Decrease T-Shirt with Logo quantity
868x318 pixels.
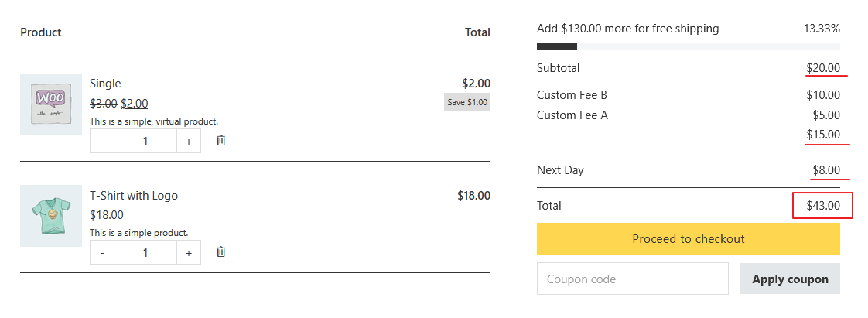tap(102, 253)
